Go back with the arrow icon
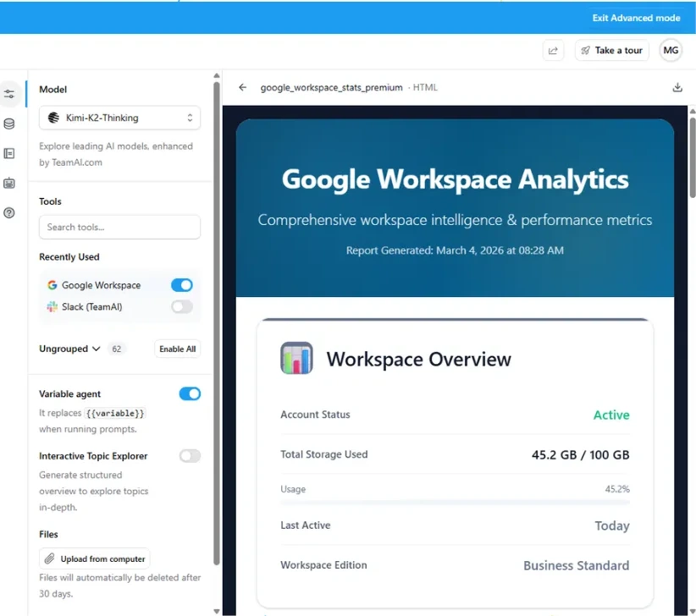This screenshot has width=696, height=616. click(242, 87)
